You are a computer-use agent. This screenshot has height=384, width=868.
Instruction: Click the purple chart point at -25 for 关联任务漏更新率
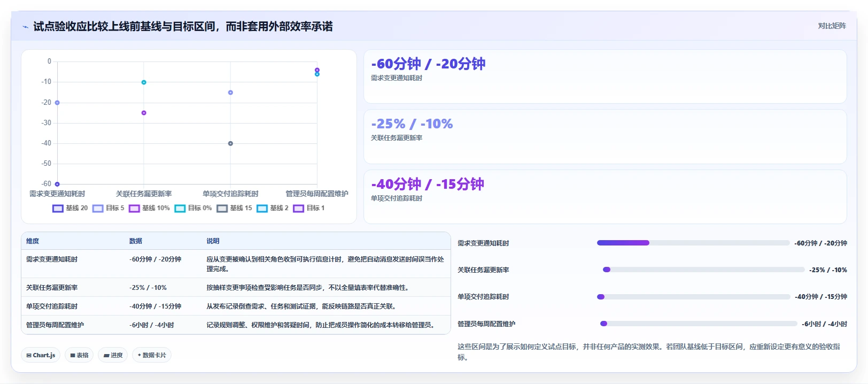144,113
